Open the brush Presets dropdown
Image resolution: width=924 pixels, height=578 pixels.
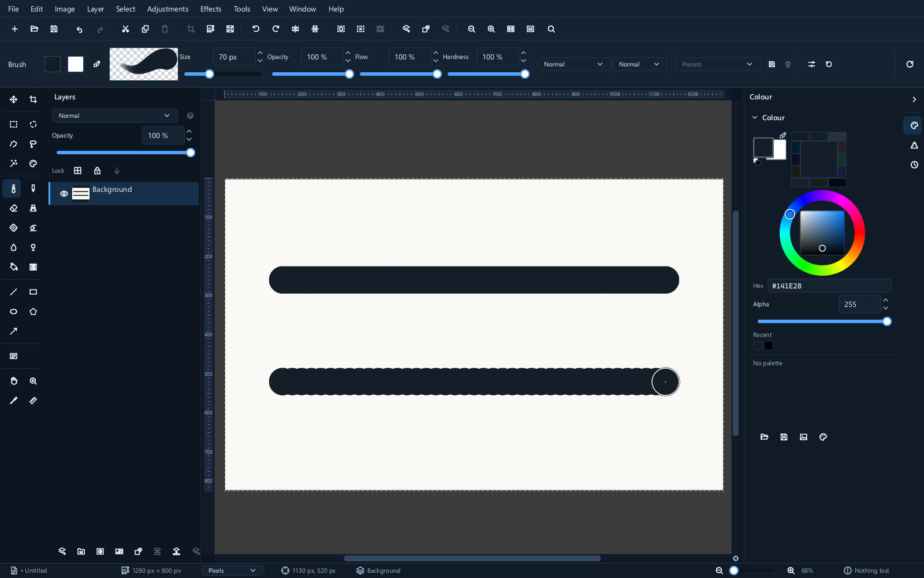pos(717,64)
